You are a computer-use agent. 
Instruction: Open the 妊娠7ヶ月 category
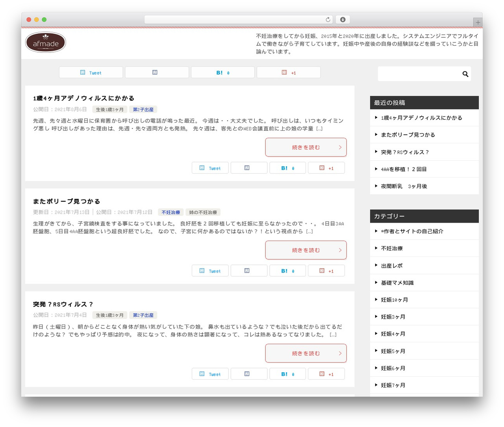tap(393, 385)
